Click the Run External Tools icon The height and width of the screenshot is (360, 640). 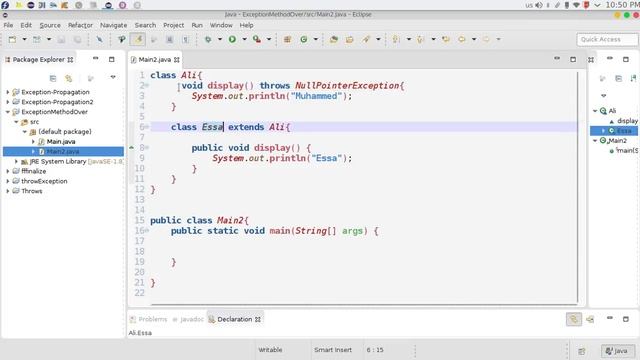click(256, 39)
